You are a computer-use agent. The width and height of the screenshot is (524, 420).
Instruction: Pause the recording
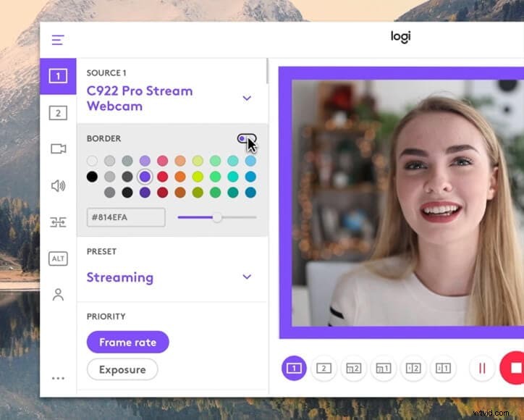(481, 369)
